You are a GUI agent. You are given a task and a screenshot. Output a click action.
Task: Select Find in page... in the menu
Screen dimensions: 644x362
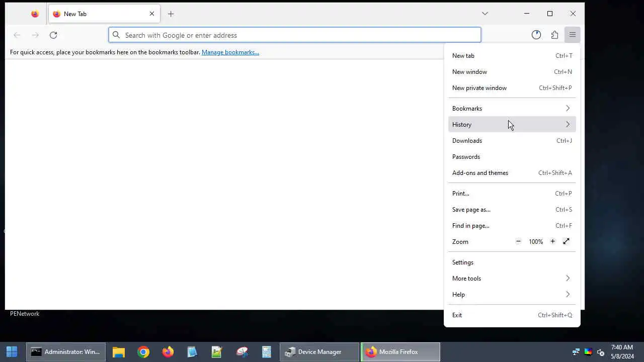pos(512,226)
